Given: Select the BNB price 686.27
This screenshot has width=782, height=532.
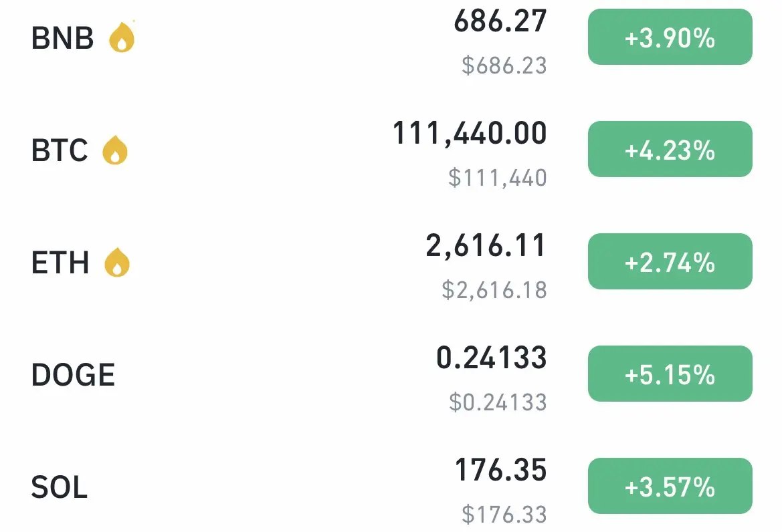Looking at the screenshot, I should [500, 21].
